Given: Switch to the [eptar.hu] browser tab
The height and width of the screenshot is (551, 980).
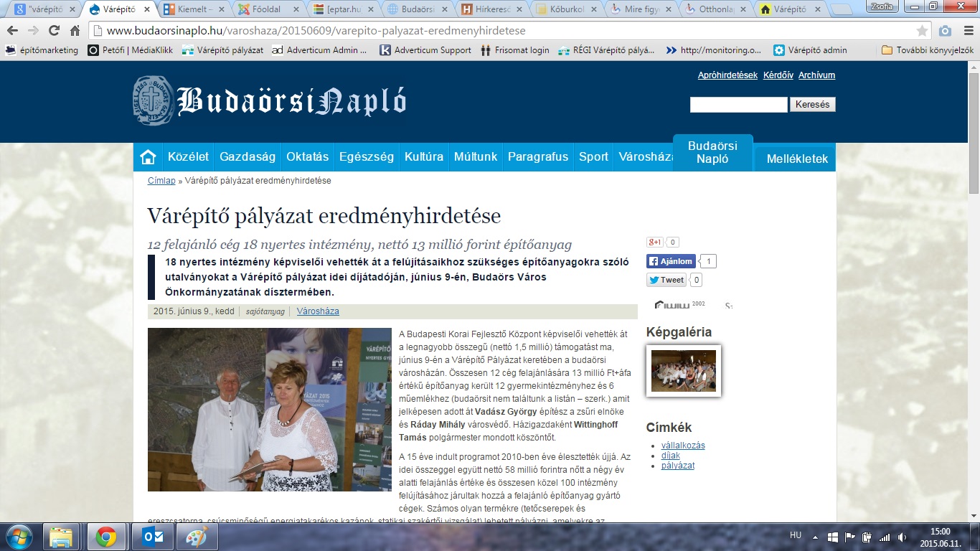Looking at the screenshot, I should 341,10.
